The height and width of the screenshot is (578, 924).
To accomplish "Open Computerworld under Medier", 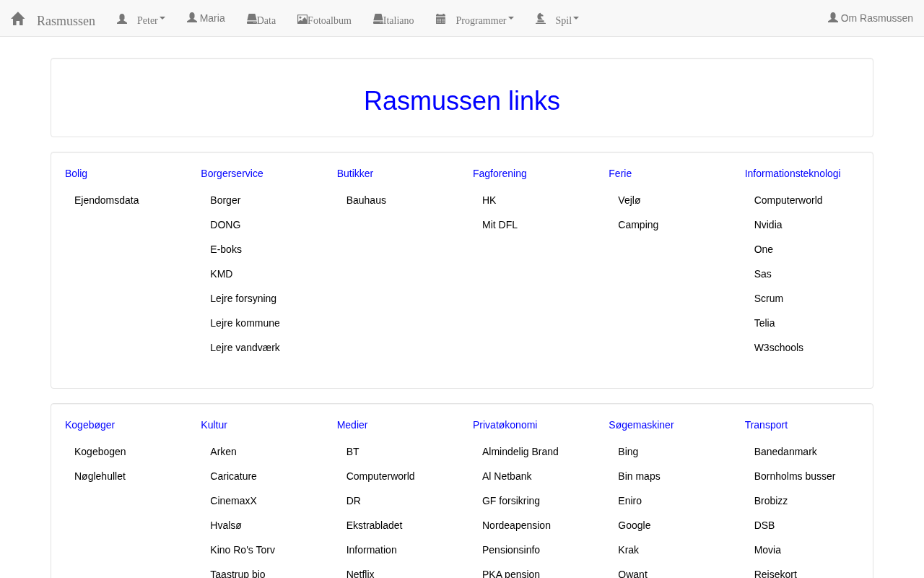I will (380, 476).
